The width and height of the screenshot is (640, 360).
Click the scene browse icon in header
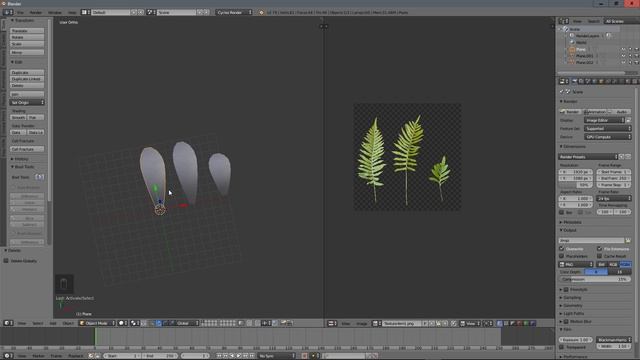[151, 12]
